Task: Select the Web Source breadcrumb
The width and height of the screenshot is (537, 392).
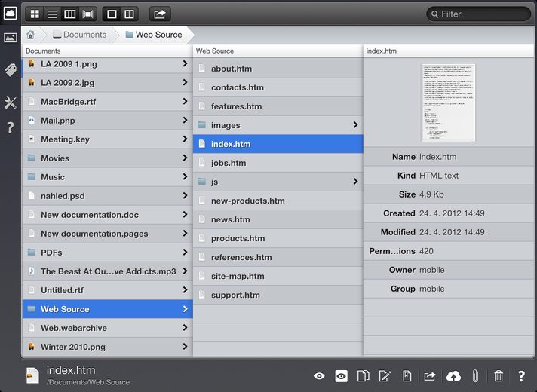Action: tap(154, 35)
